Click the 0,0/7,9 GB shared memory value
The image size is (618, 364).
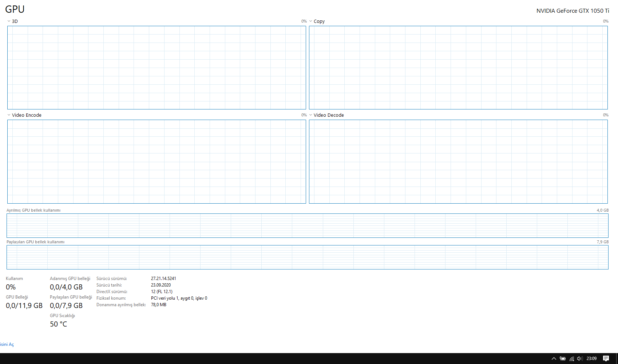pos(66,306)
